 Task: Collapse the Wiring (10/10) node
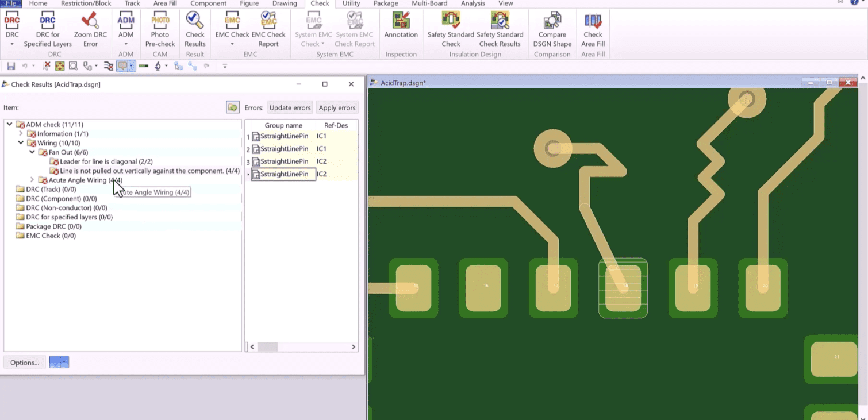[x=21, y=142]
